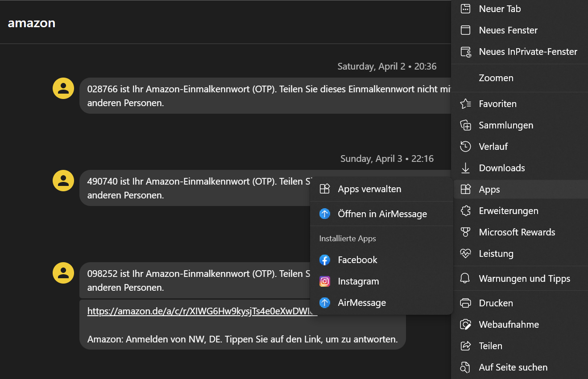Open the Downloads menu entry

pyautogui.click(x=520, y=168)
